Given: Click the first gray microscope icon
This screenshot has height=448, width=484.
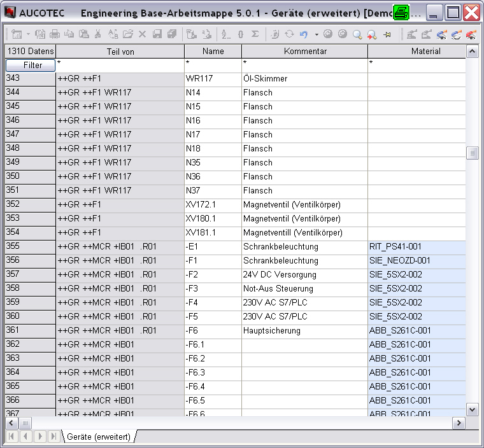Looking at the screenshot, I should (411, 34).
